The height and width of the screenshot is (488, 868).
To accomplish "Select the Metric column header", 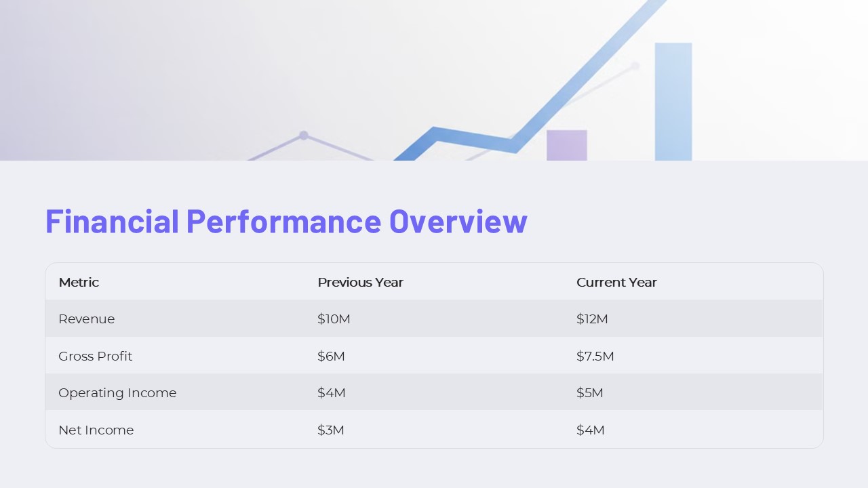I will pyautogui.click(x=79, y=282).
